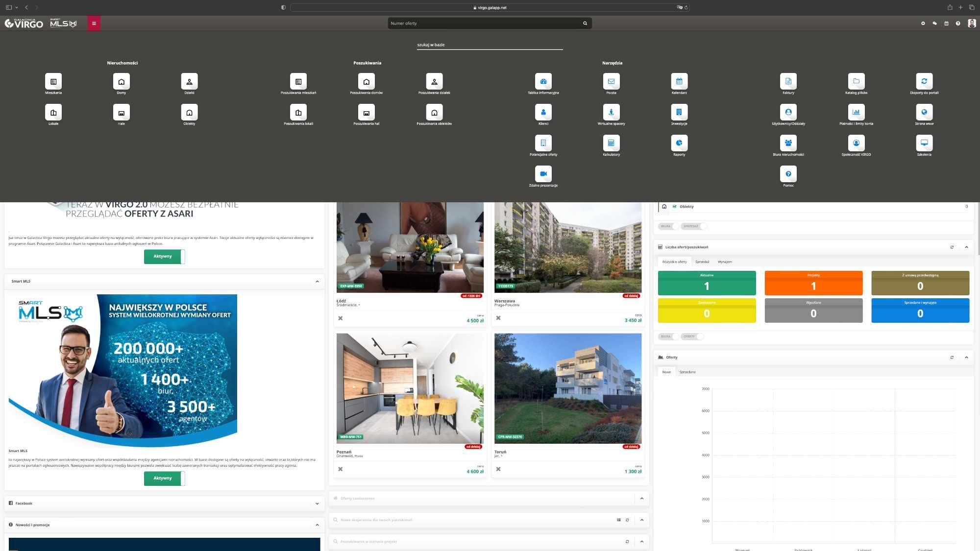Screen dimensions: 980x551
Task: Select the Nowe tab in Oferty chart
Action: pos(666,372)
